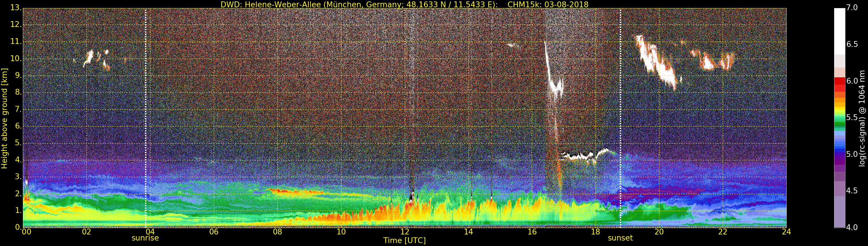Image resolution: width=868 pixels, height=246 pixels.
Task: Click the '18' time axis tick label
Action: [596, 232]
